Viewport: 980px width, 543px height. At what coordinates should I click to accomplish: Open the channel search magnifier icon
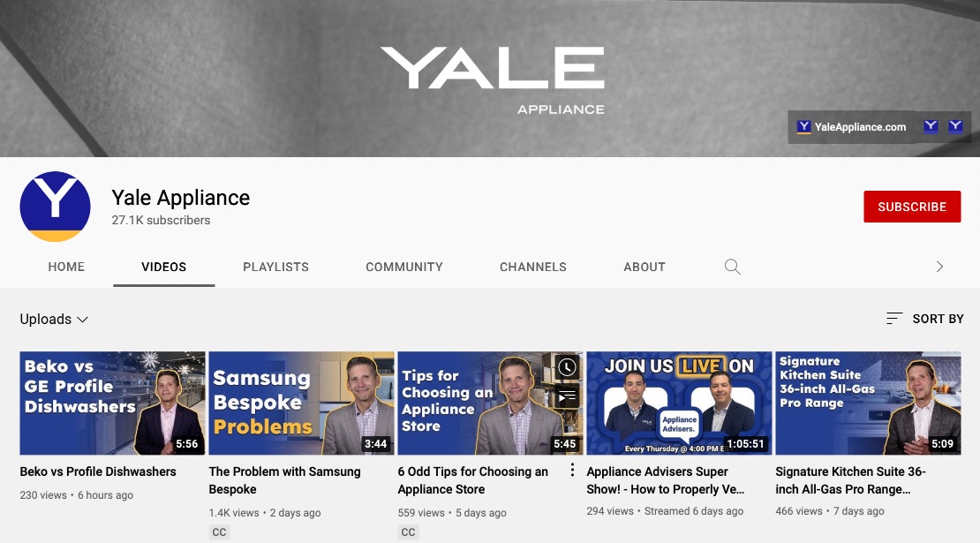pos(733,267)
